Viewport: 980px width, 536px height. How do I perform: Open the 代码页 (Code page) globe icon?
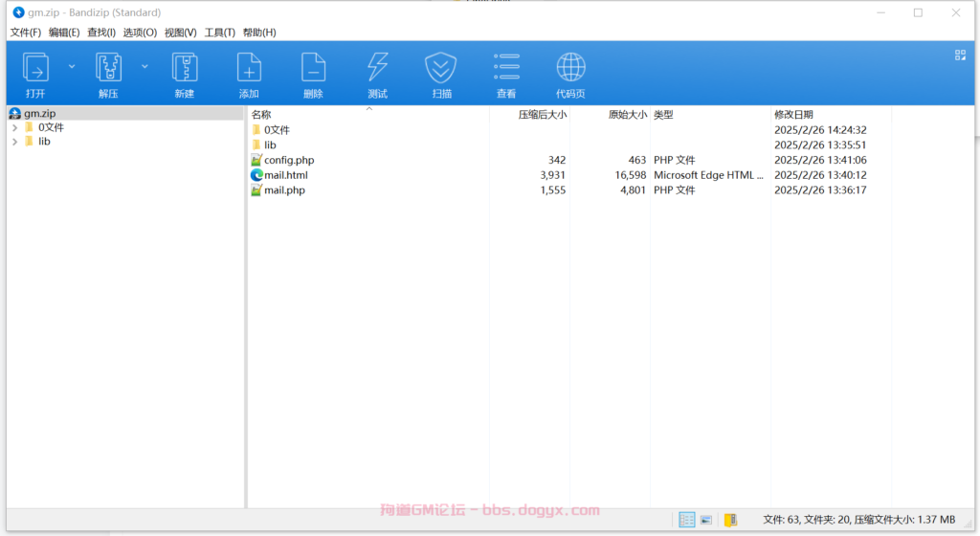pos(570,68)
